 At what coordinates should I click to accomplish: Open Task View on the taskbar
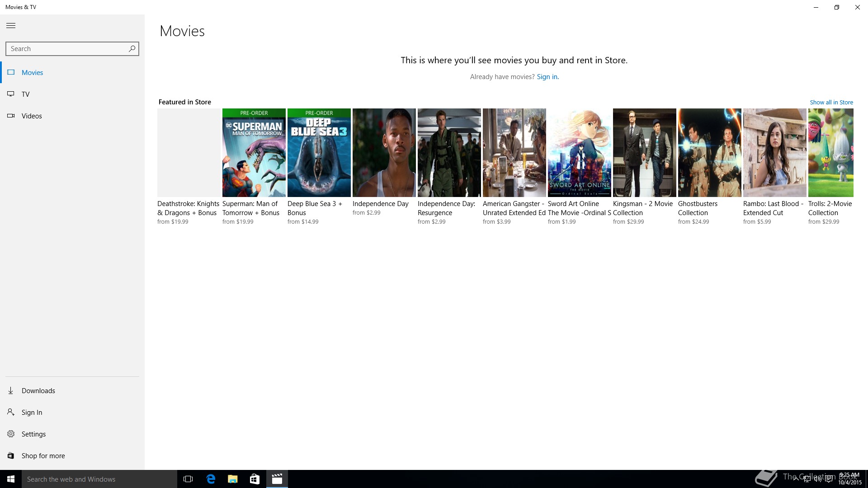[188, 479]
